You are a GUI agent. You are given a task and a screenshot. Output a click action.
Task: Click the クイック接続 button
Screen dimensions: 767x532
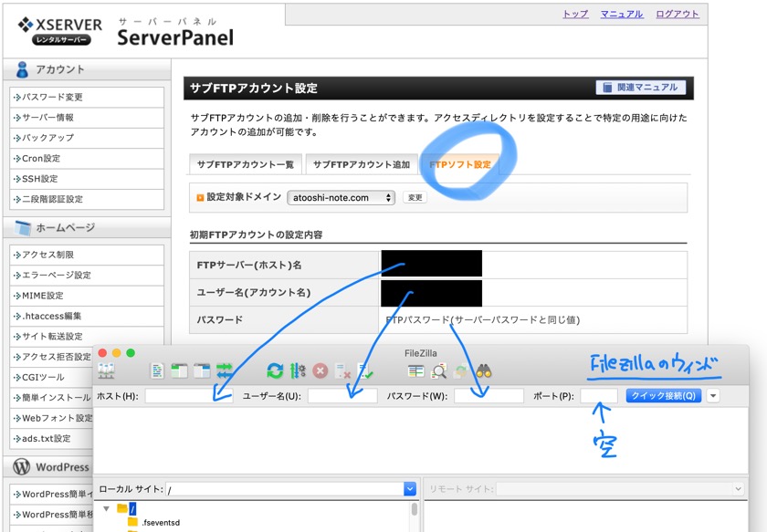pos(664,396)
